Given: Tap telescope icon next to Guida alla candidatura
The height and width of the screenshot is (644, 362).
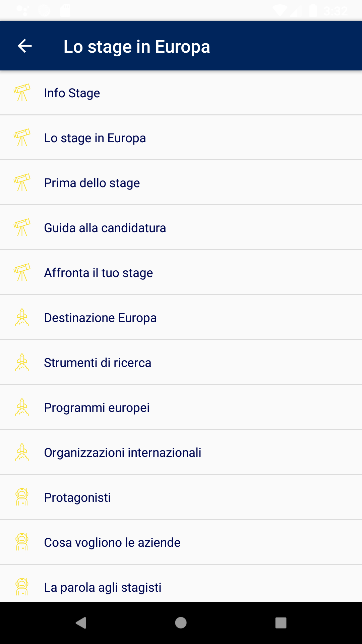Looking at the screenshot, I should [x=22, y=228].
